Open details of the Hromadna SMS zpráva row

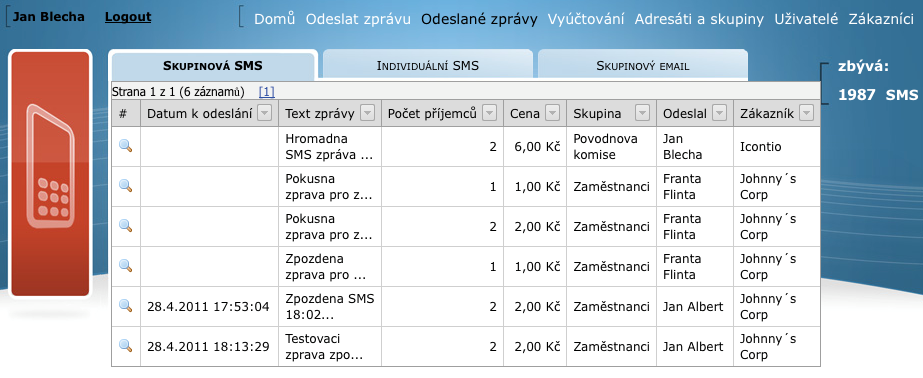pos(125,145)
